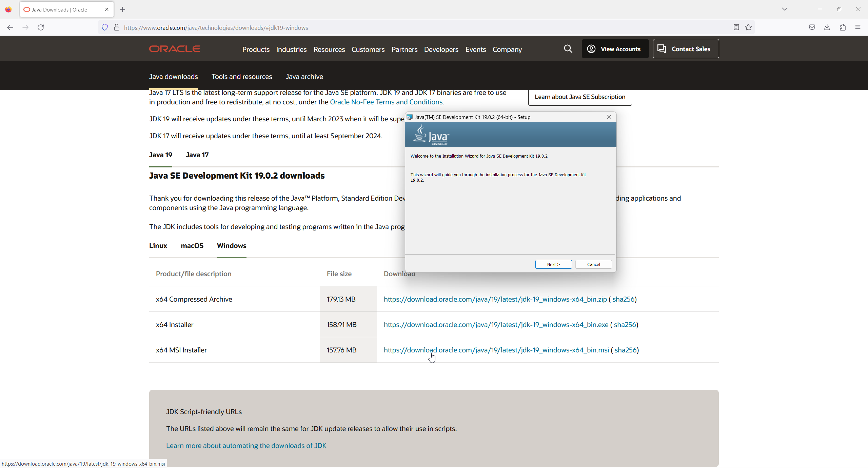Bookmark this page with the star icon

coord(748,27)
